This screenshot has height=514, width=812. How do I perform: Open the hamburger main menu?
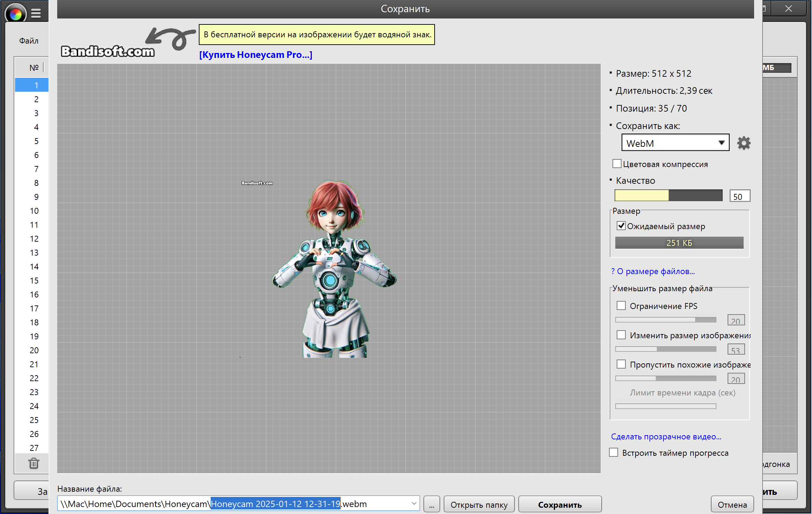coord(36,13)
